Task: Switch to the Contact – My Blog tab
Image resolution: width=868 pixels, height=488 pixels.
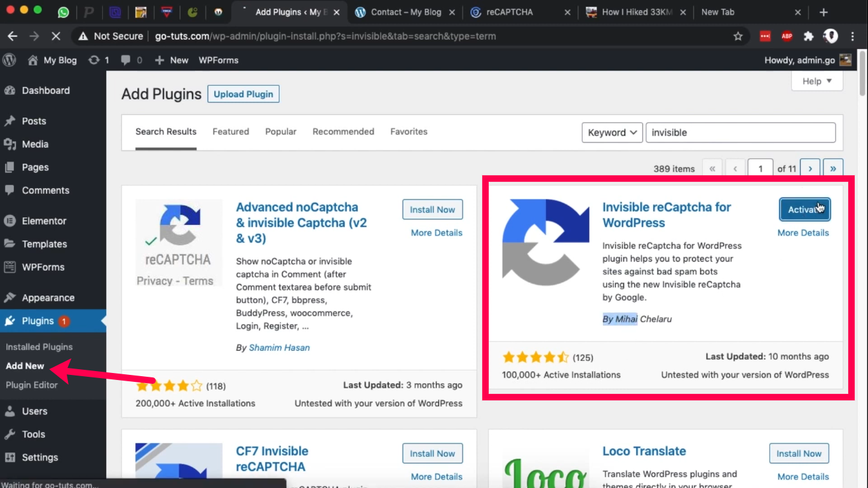Action: [405, 12]
